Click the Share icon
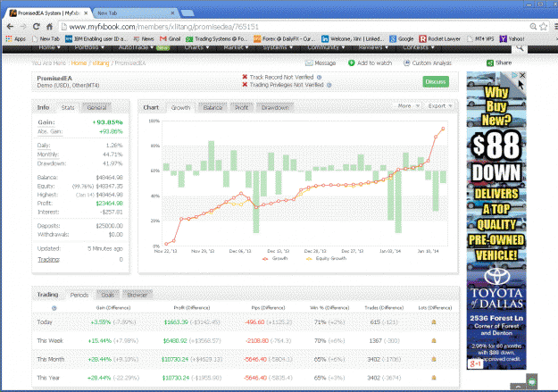This screenshot has height=392, width=558. (x=490, y=63)
